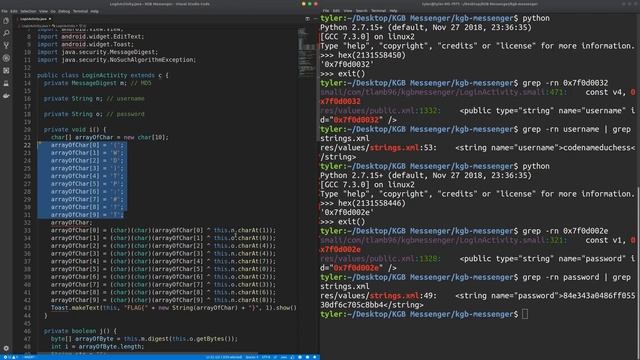
Task: Open the Manage gear in activity bar
Action: (6, 348)
